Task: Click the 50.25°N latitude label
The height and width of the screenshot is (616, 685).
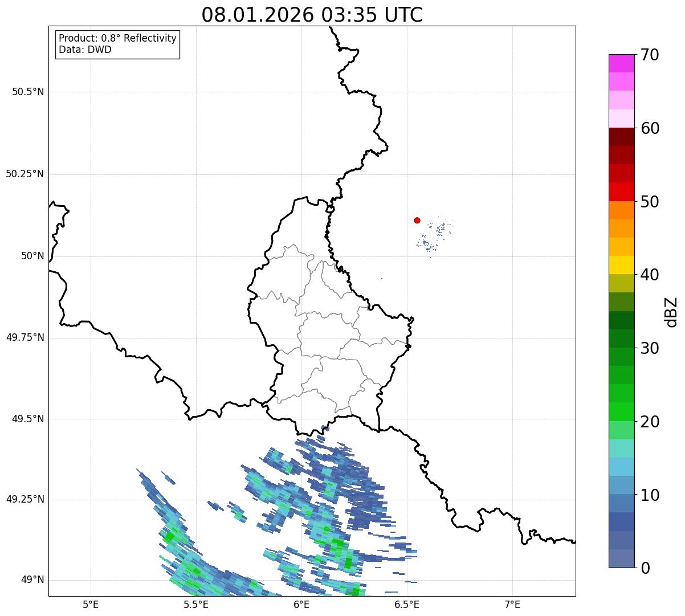Action: (x=25, y=174)
